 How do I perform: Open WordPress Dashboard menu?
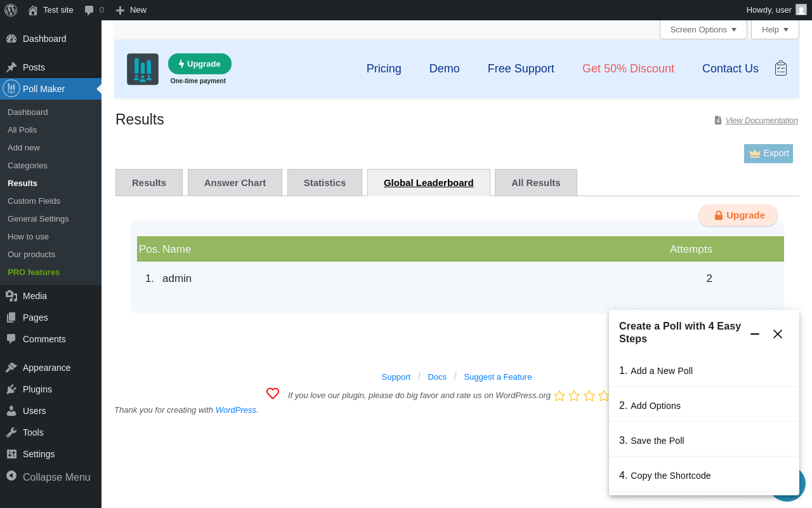pyautogui.click(x=51, y=39)
